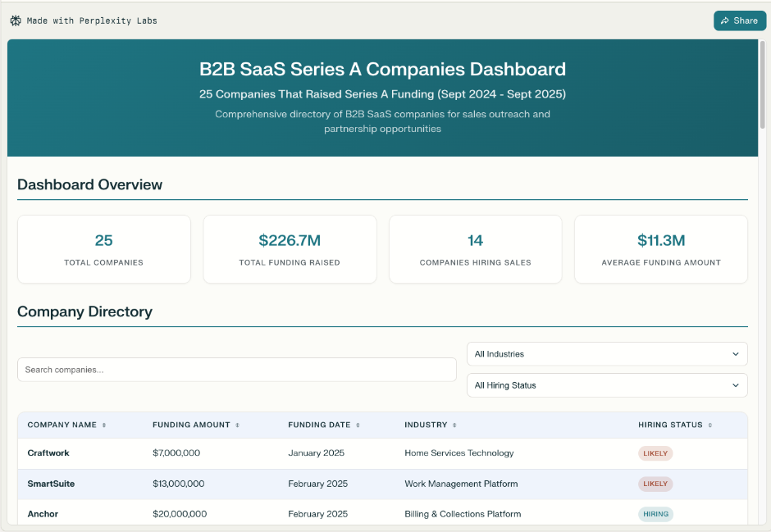This screenshot has height=532, width=771.
Task: Click the Companies Hiring Sales card
Action: (475, 249)
